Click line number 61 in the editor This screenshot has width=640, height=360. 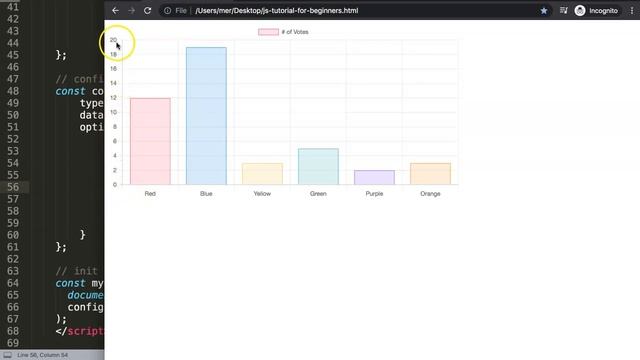pyautogui.click(x=13, y=247)
